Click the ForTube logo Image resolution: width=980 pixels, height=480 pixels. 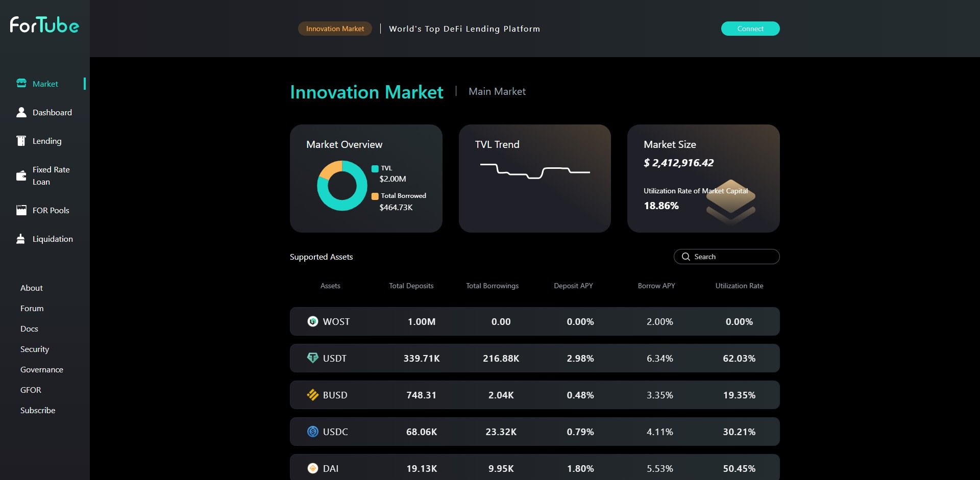click(43, 25)
